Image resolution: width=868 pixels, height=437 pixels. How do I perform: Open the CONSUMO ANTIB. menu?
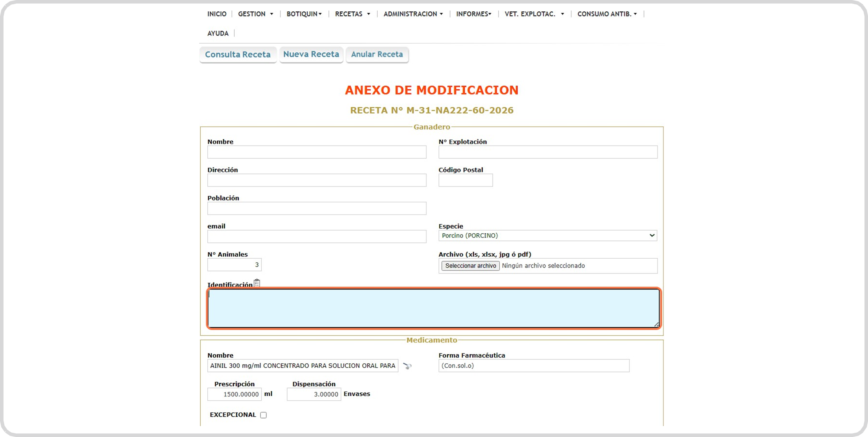pyautogui.click(x=607, y=14)
